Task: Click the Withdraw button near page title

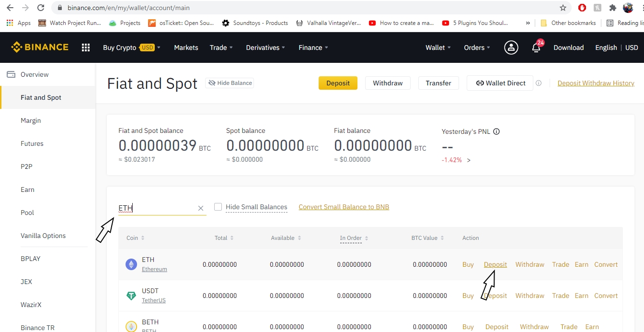Action: 388,83
